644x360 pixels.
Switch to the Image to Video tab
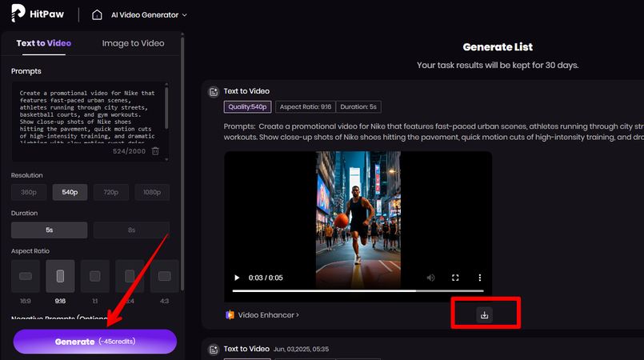pyautogui.click(x=133, y=43)
